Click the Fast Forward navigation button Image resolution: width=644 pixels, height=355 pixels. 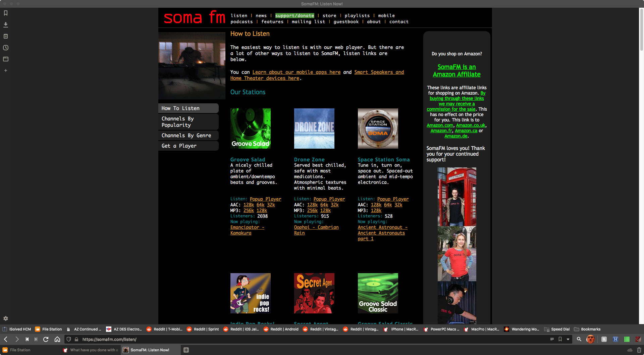(x=36, y=339)
